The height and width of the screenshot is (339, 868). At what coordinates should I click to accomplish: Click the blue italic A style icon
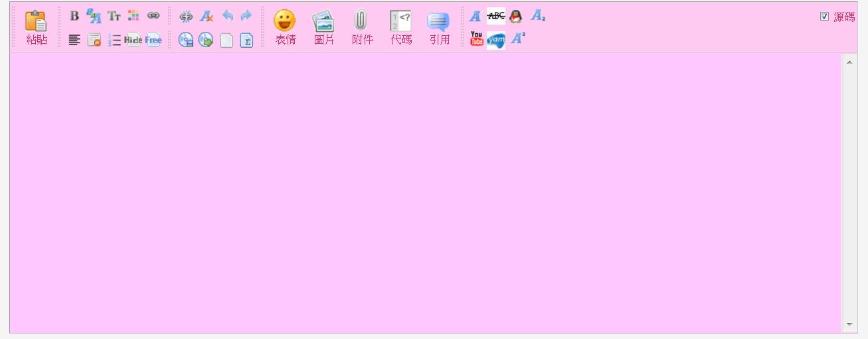pyautogui.click(x=475, y=17)
